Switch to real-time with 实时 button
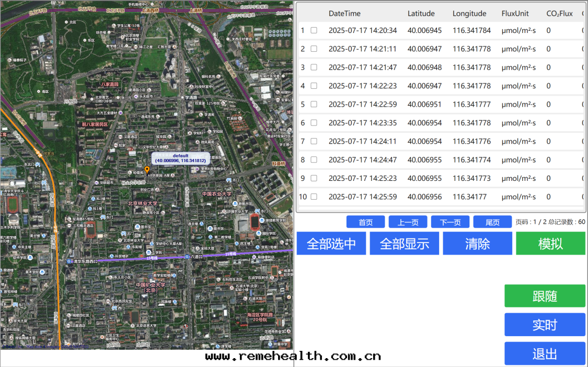 [545, 325]
